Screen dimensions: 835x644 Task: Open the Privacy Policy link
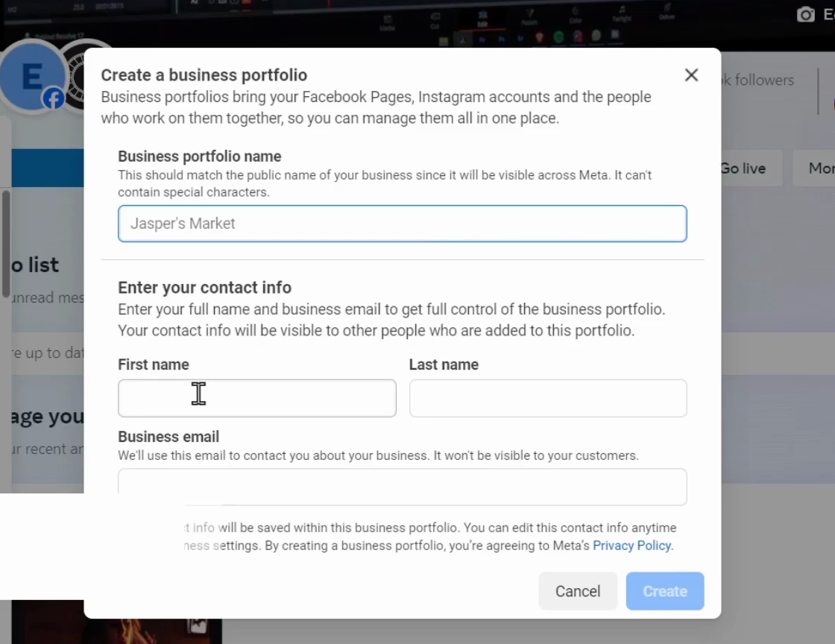[631, 546]
